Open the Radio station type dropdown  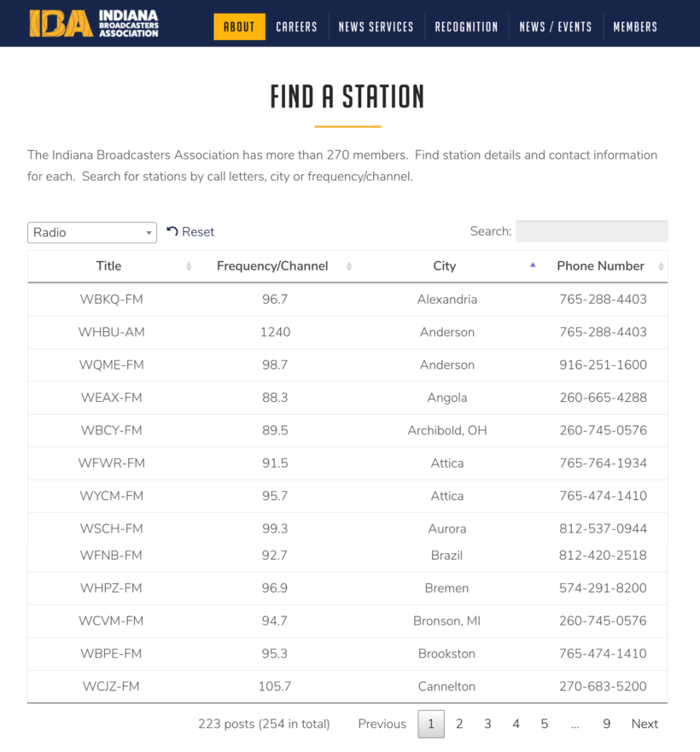tap(92, 232)
